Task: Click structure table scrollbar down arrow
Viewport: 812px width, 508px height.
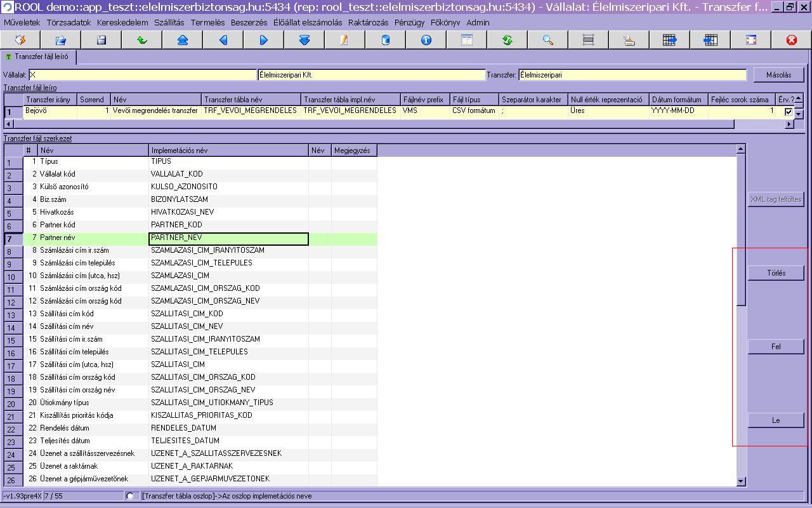Action: pos(740,482)
